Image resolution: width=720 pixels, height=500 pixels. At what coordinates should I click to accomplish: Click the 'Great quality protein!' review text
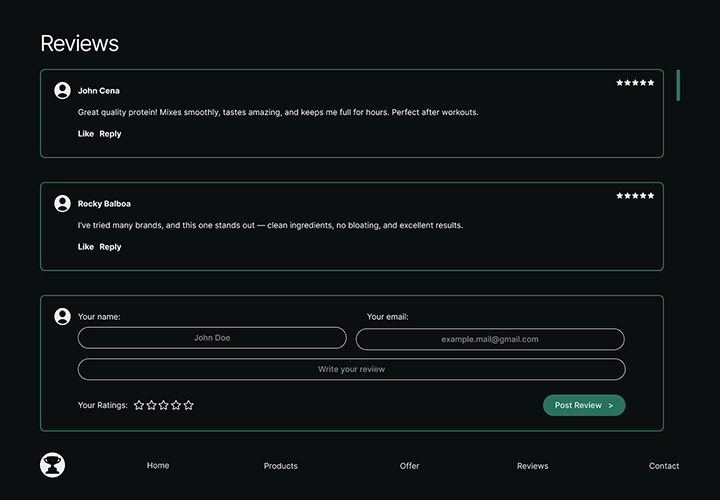(x=278, y=112)
